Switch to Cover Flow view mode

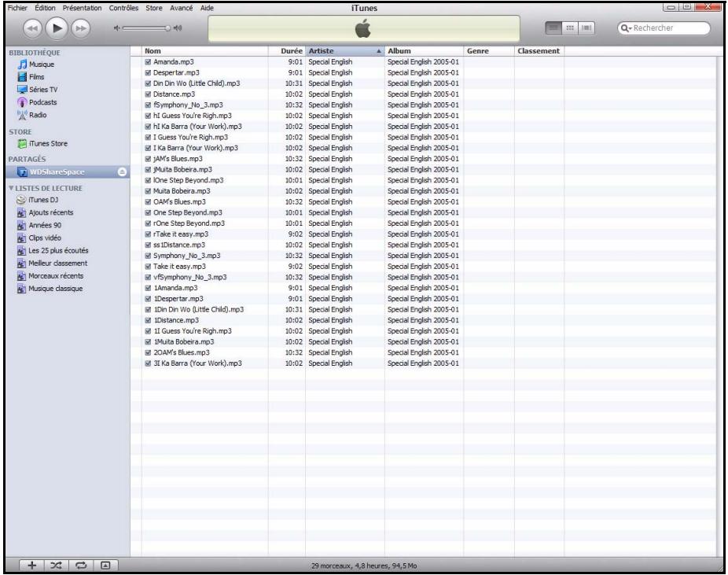[x=586, y=28]
